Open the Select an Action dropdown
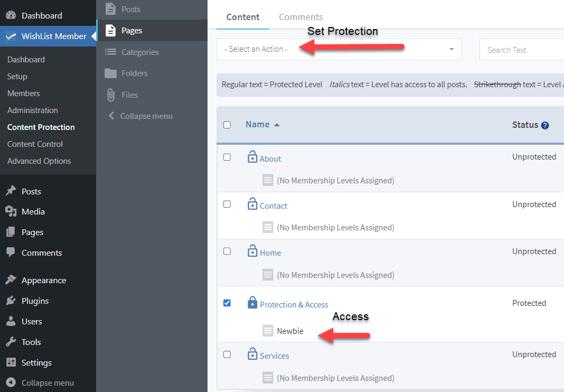The width and height of the screenshot is (564, 392). pos(339,49)
